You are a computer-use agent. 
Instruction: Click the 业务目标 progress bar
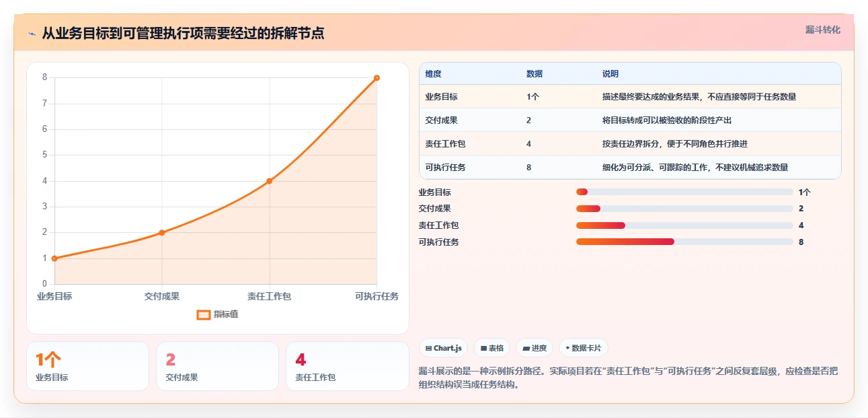pos(684,192)
